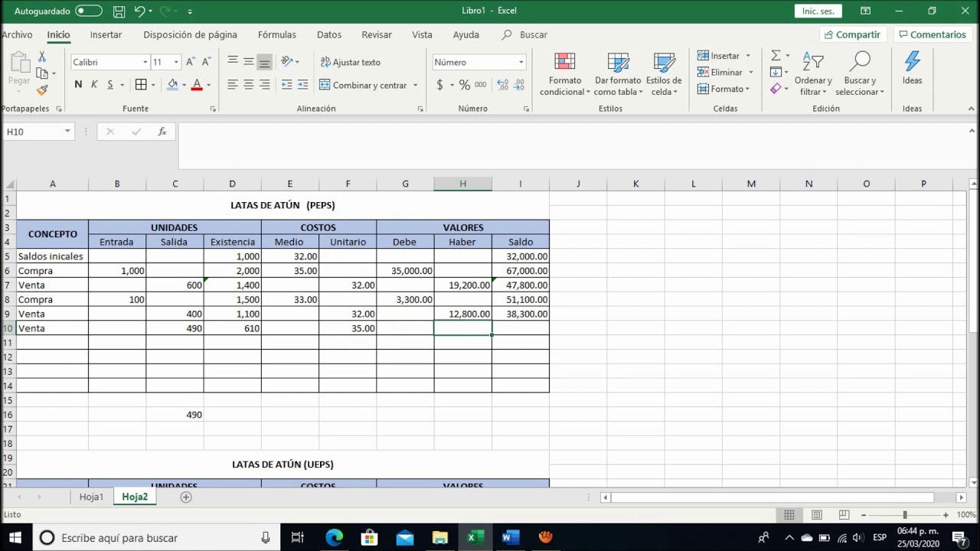This screenshot has width=980, height=551.
Task: Click the Undo arrow icon
Action: pos(139,11)
